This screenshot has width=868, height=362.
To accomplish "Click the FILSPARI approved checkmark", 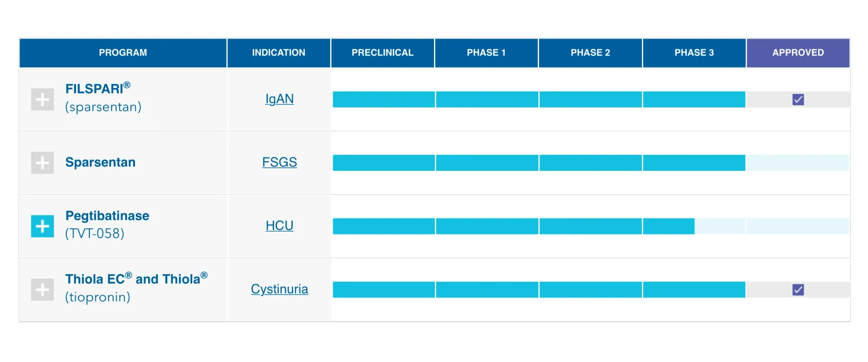I will pos(798,100).
